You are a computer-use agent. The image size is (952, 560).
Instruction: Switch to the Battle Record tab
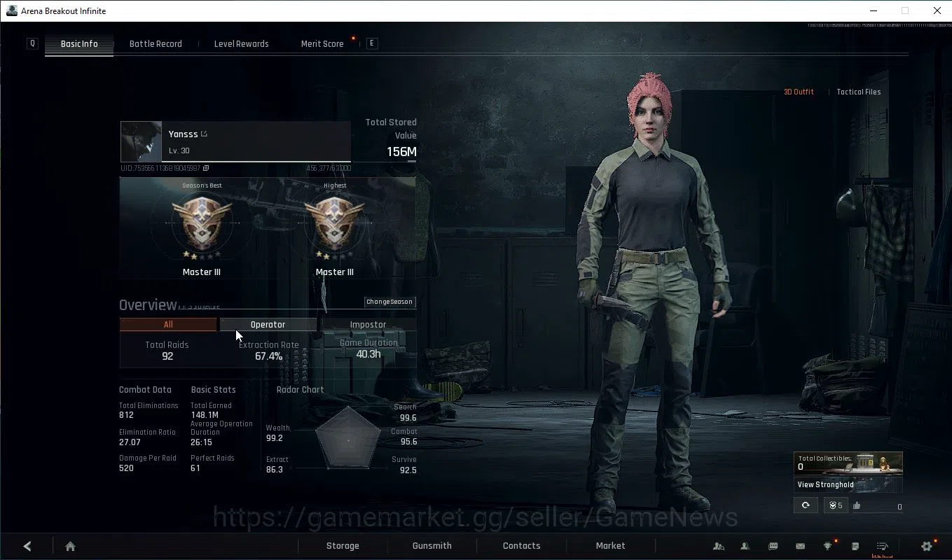coord(156,43)
